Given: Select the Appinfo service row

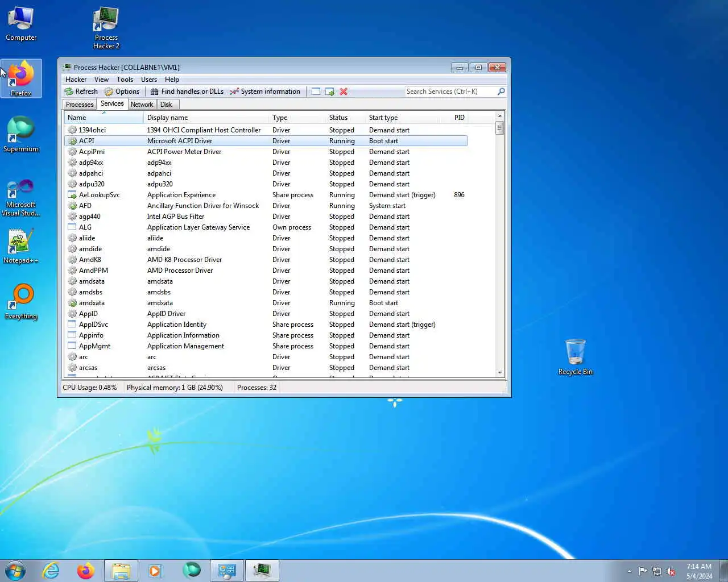Looking at the screenshot, I should point(266,335).
